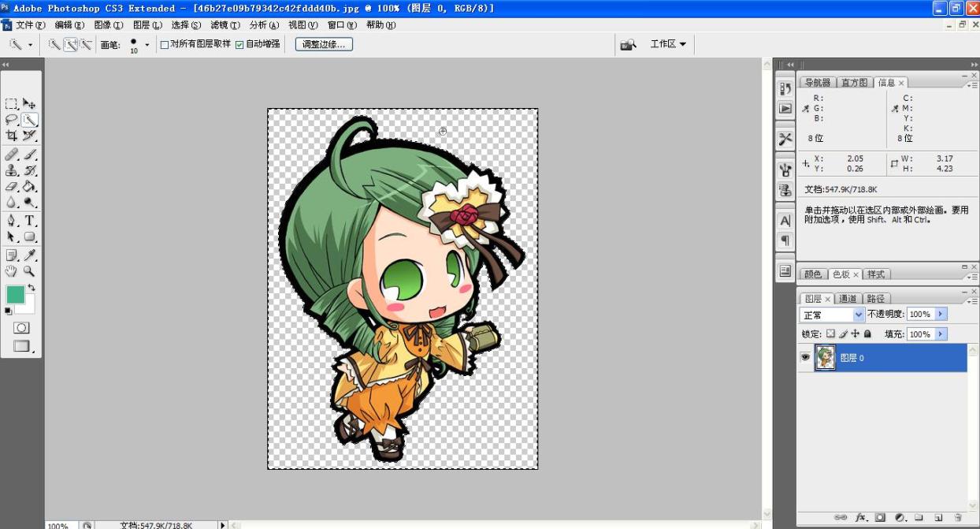
Task: Open the 工作区 workspace dropdown
Action: (x=668, y=44)
